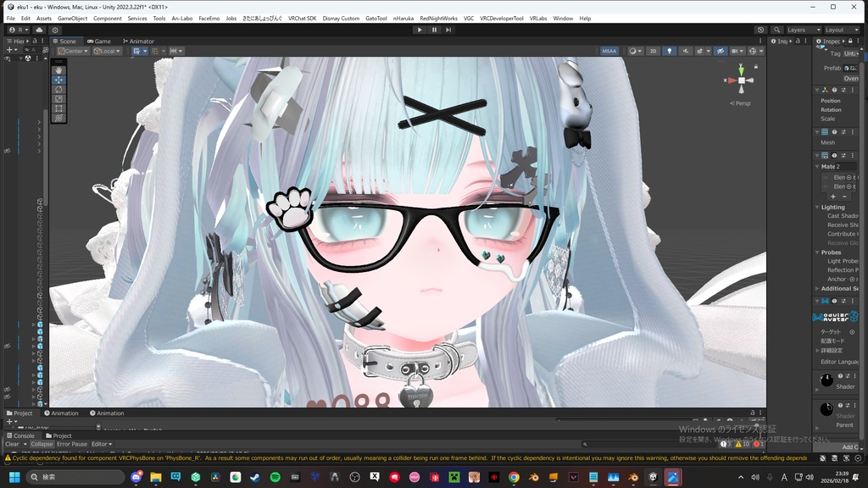Click the scene audio mute icon
Viewport: 868px width, 488px height.
(686, 51)
